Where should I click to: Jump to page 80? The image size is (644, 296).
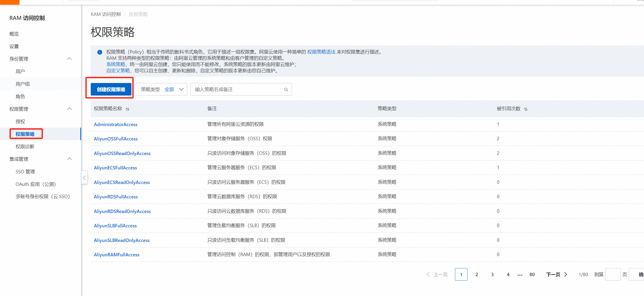pos(532,275)
